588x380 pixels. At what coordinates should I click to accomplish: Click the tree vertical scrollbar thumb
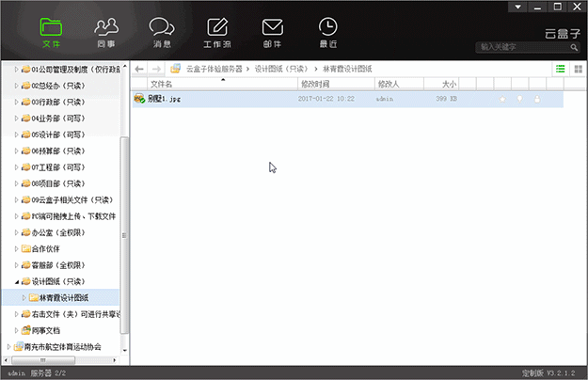[124, 235]
